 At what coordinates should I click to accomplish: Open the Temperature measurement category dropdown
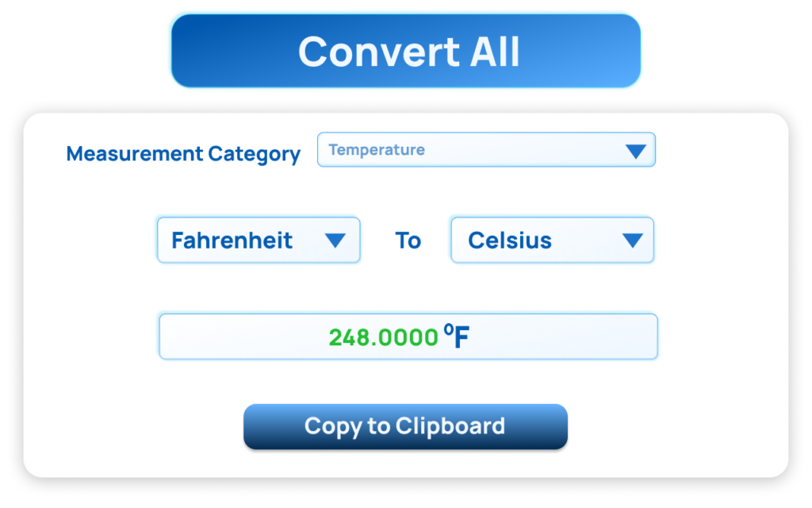(485, 150)
